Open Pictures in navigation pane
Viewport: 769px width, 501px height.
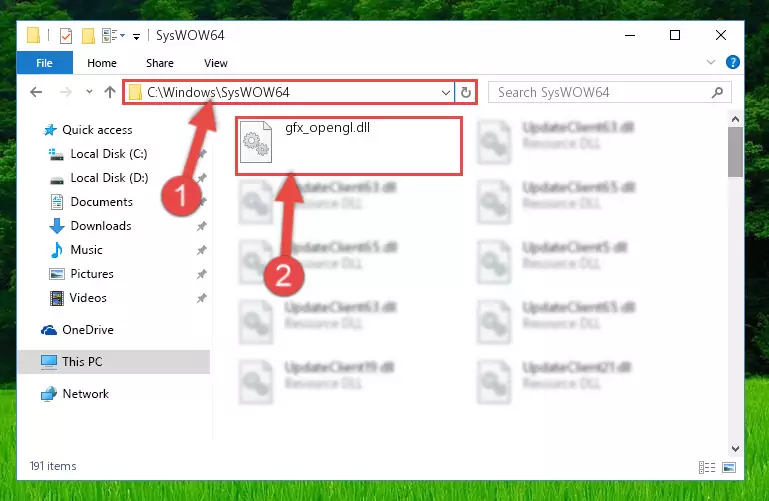point(92,274)
